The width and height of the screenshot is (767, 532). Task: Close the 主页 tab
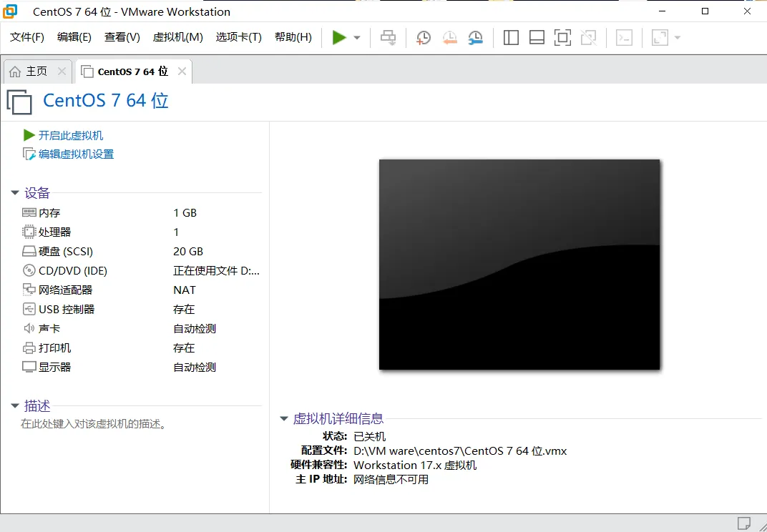click(x=62, y=72)
